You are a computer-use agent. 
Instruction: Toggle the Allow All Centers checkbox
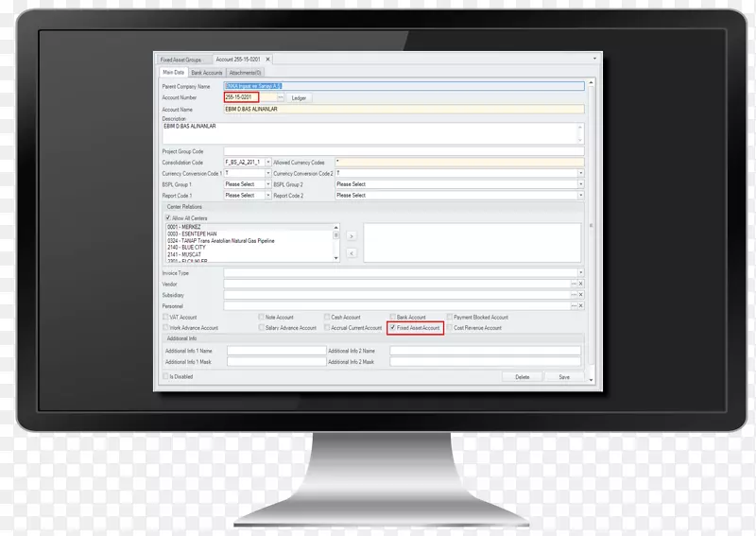168,217
